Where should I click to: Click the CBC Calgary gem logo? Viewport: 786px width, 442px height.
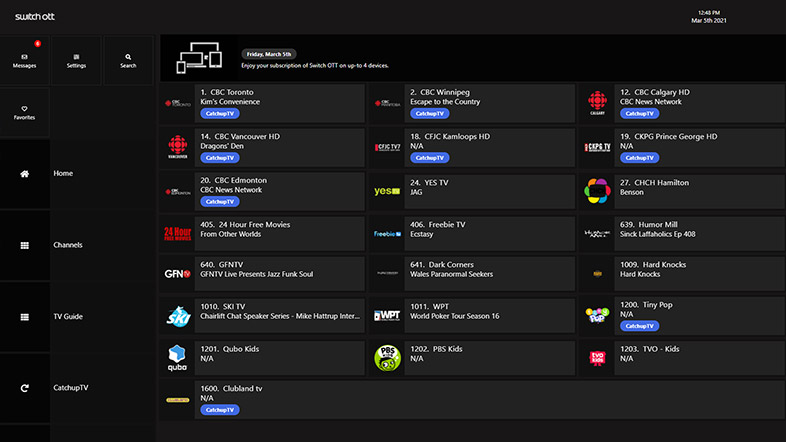pyautogui.click(x=597, y=103)
